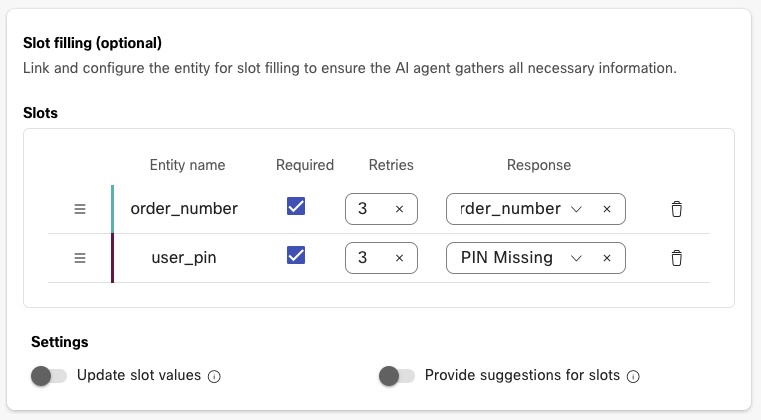761x420 pixels.
Task: Grab the order_number row drag handle
Action: click(80, 209)
